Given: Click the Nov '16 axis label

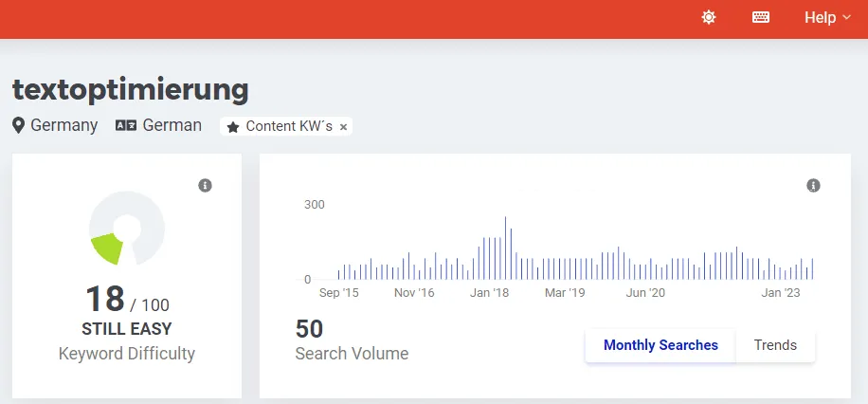Looking at the screenshot, I should click(414, 293).
